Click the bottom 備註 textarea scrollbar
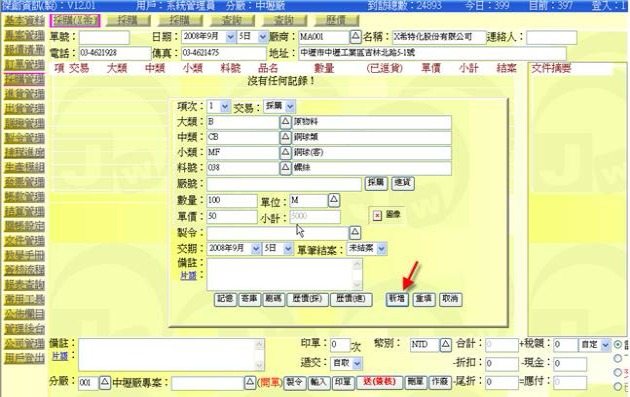630x397 pixels. point(259,355)
